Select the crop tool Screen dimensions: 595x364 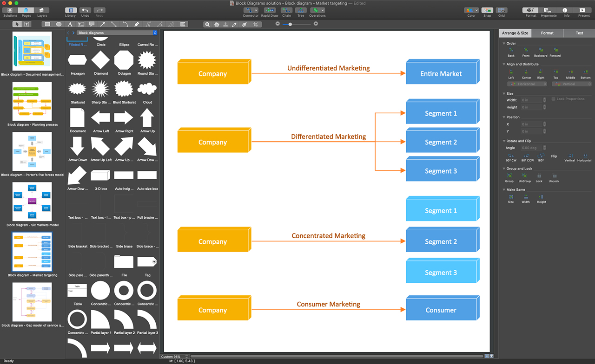(255, 24)
